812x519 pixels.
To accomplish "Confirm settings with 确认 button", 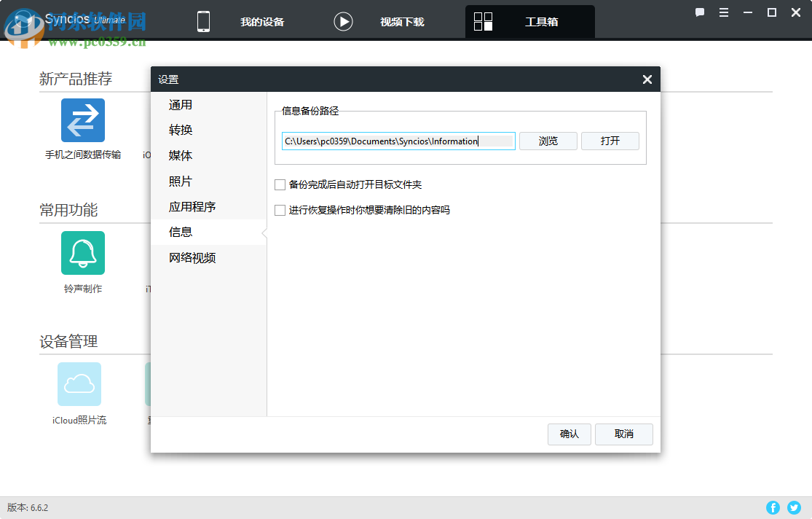I will point(569,434).
